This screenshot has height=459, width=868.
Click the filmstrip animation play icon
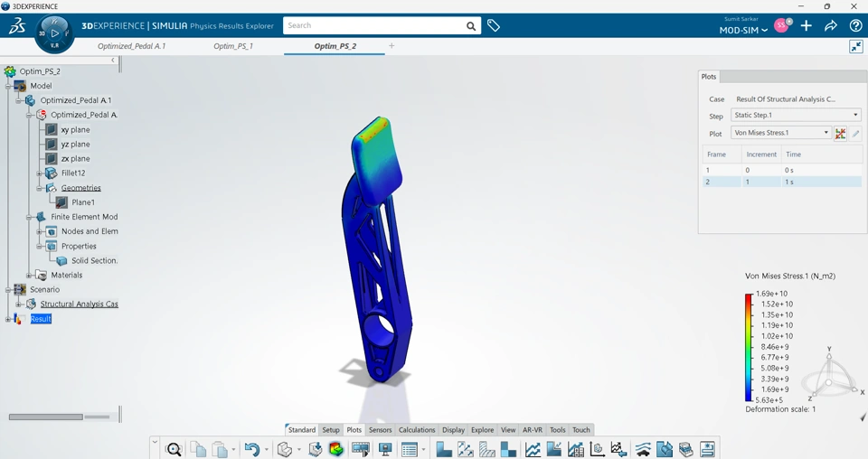pyautogui.click(x=361, y=449)
